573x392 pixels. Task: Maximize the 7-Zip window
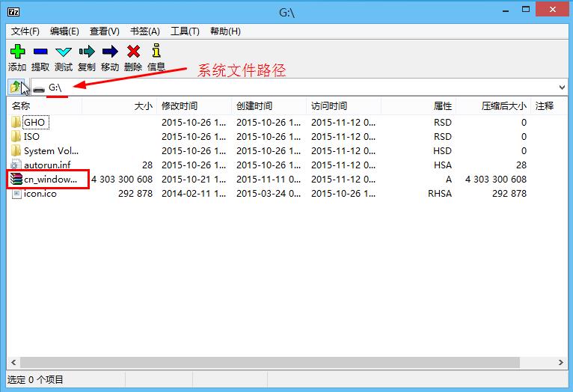click(x=526, y=10)
